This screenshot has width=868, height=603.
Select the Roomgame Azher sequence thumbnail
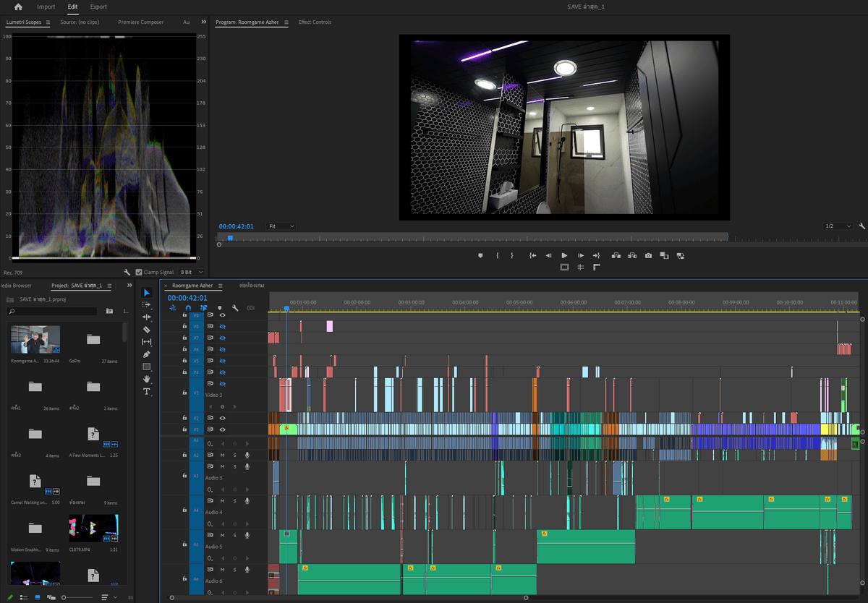pos(35,340)
